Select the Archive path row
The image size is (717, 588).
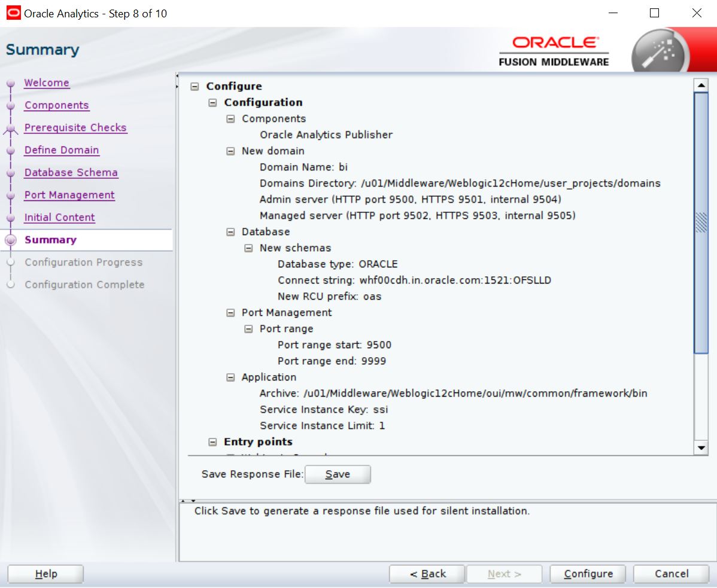[453, 394]
